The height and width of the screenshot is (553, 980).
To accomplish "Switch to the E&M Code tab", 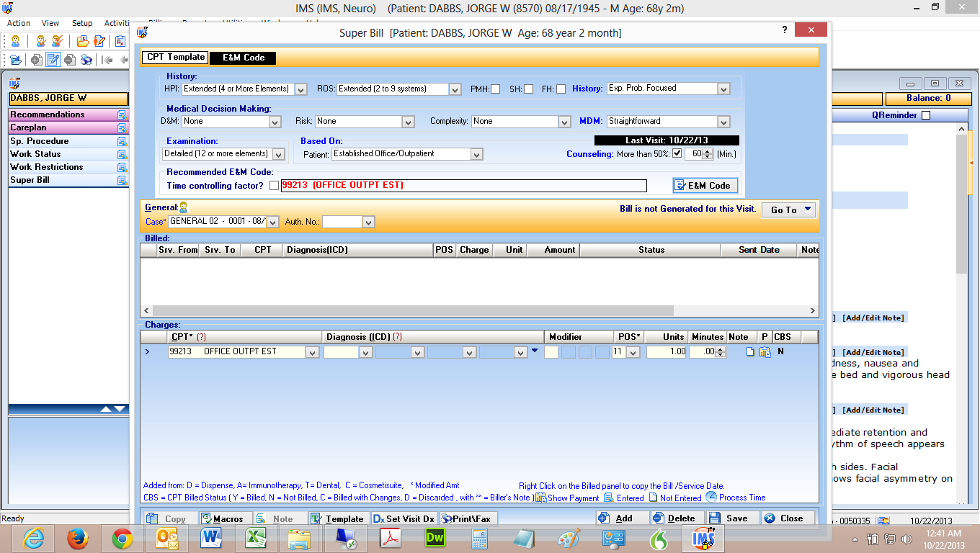I will [243, 58].
